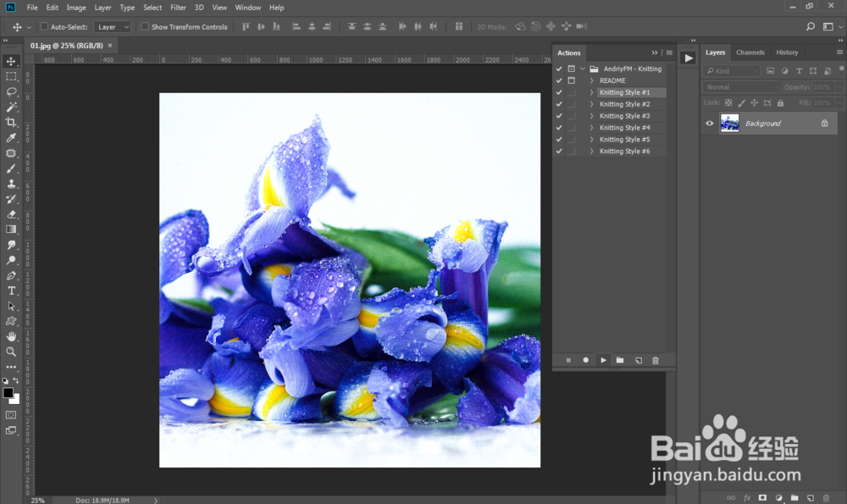Screen dimensions: 847x504
Task: Click the delete action trash icon
Action: click(x=655, y=360)
